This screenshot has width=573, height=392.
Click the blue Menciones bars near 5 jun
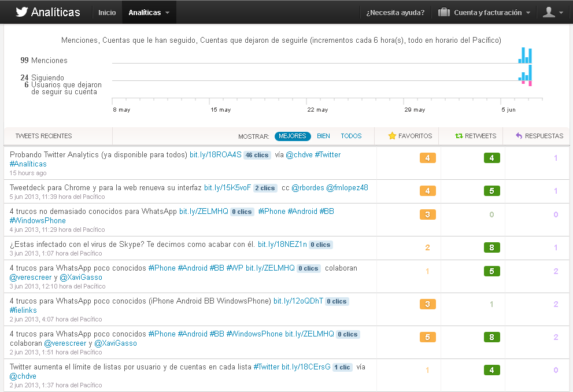tap(525, 56)
